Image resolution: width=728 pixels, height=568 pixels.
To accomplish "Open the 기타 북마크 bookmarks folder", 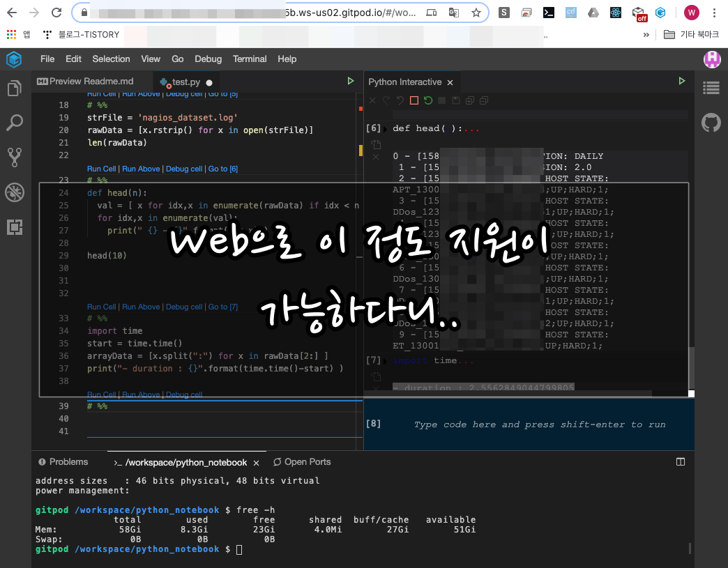I will coord(691,34).
